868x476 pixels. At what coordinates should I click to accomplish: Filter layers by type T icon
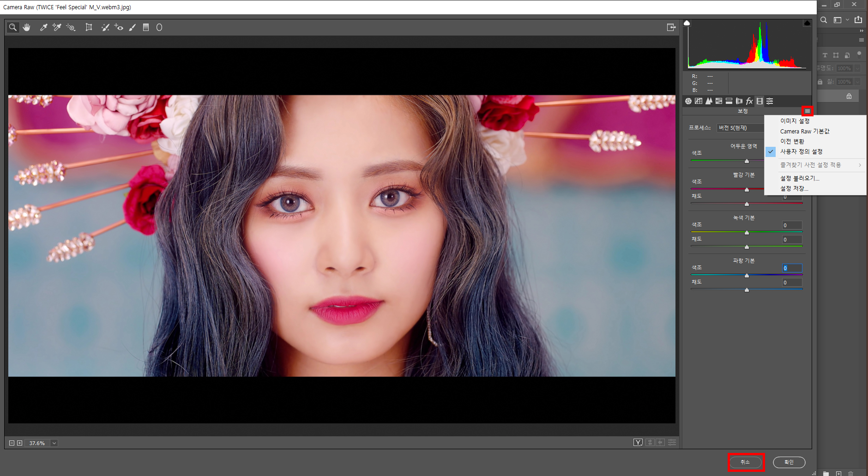825,55
